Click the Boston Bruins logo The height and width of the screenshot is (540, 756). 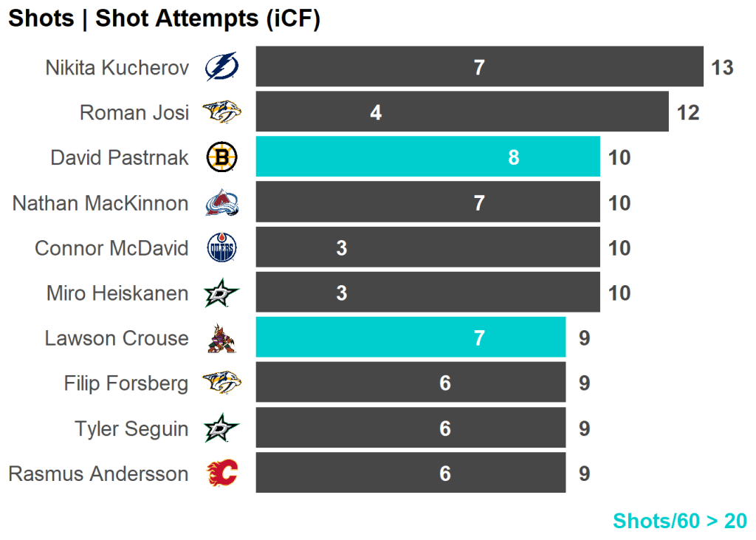click(x=221, y=157)
